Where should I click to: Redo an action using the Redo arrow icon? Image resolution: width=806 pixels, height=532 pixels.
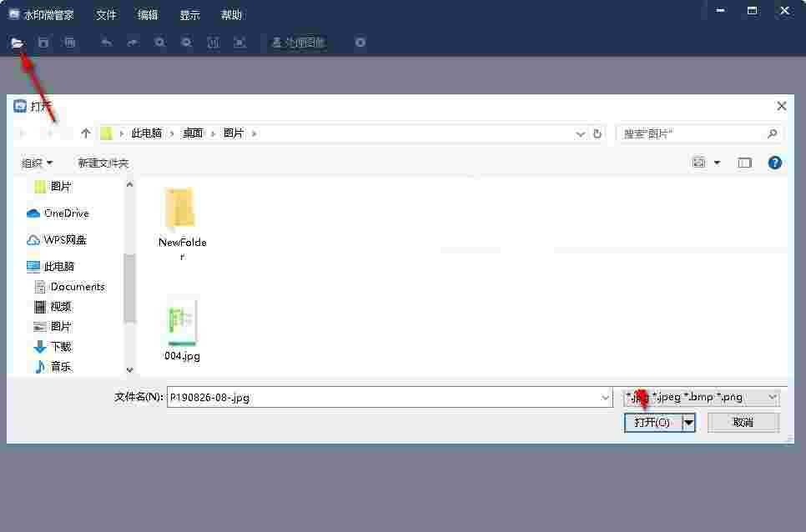(131, 43)
